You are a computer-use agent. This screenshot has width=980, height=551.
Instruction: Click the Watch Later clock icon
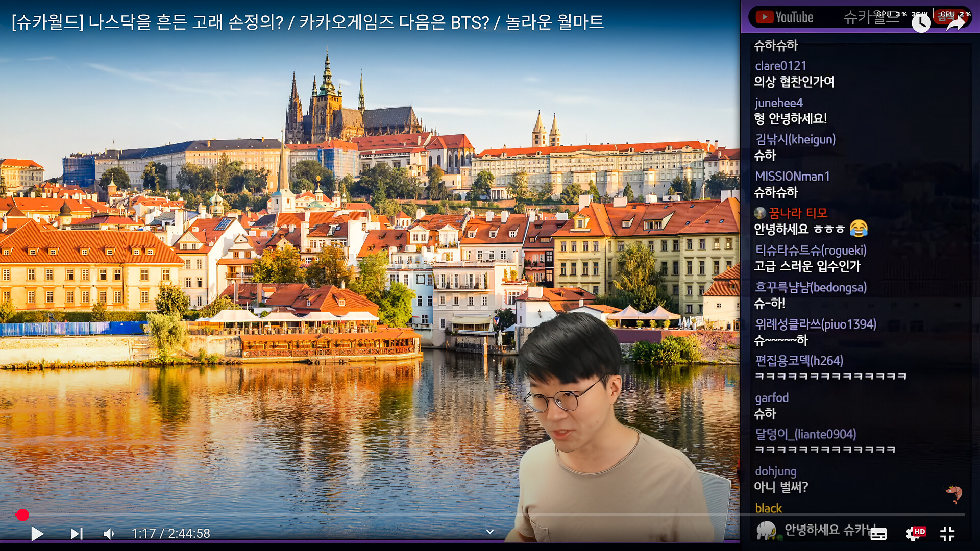coord(921,23)
